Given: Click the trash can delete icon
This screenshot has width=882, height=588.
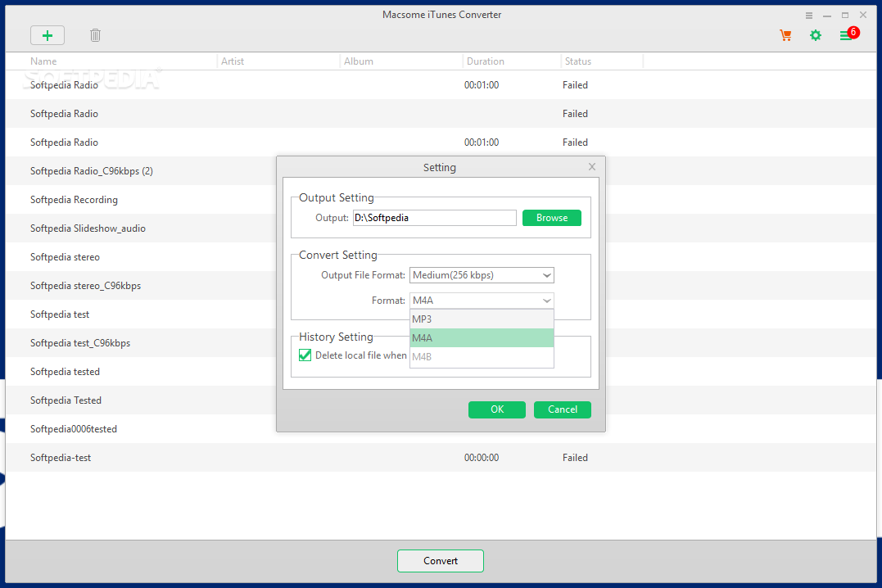Looking at the screenshot, I should tap(95, 35).
